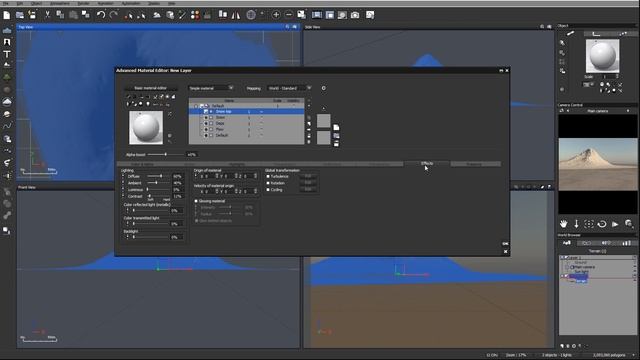
Task: Select Ground in World Browser
Action: coord(580,262)
